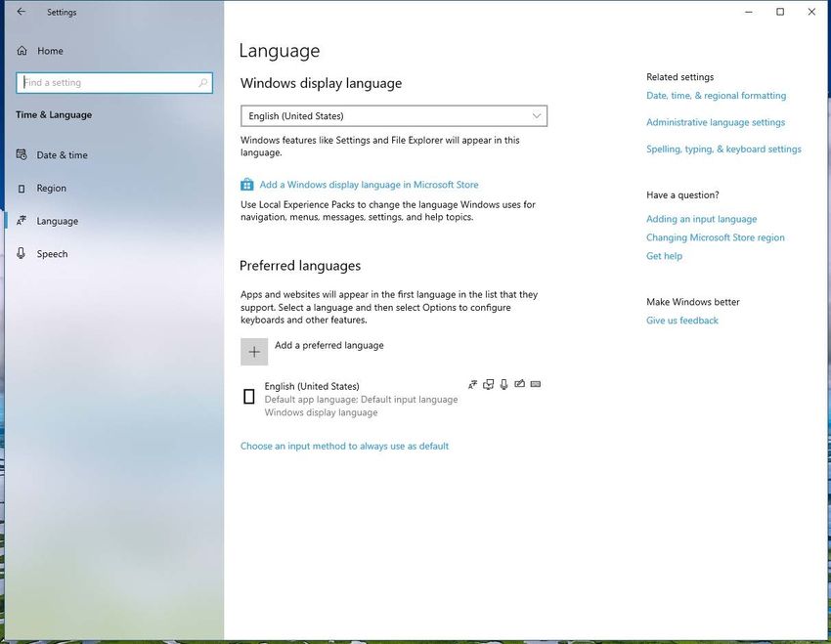Image resolution: width=831 pixels, height=644 pixels.
Task: Click Give us feedback link
Action: [x=682, y=321]
